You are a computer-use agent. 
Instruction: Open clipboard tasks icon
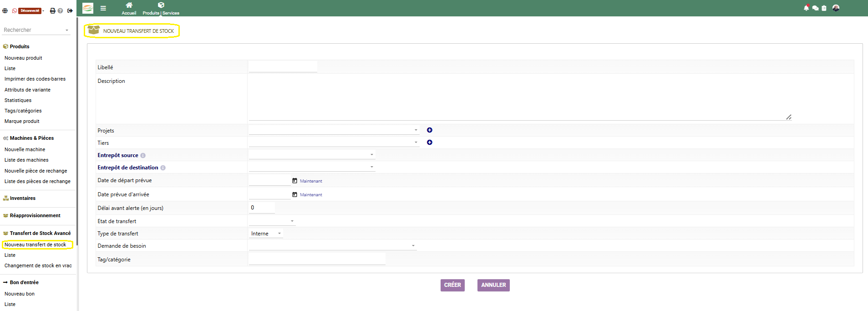click(x=824, y=8)
